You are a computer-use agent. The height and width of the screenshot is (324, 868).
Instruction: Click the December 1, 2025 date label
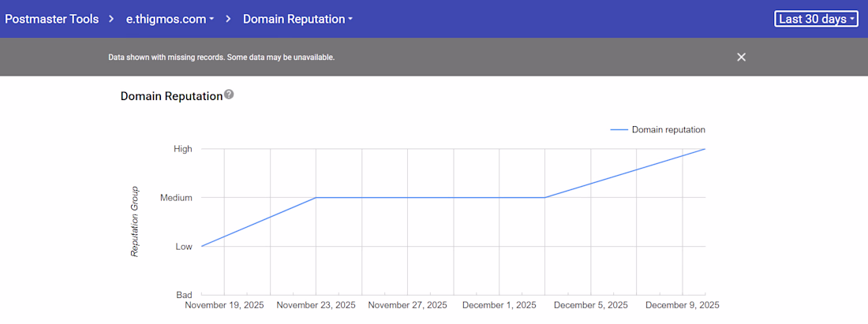click(x=499, y=305)
